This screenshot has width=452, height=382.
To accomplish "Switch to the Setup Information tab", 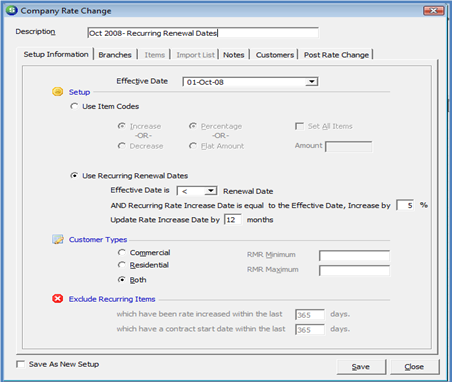I will coord(56,54).
